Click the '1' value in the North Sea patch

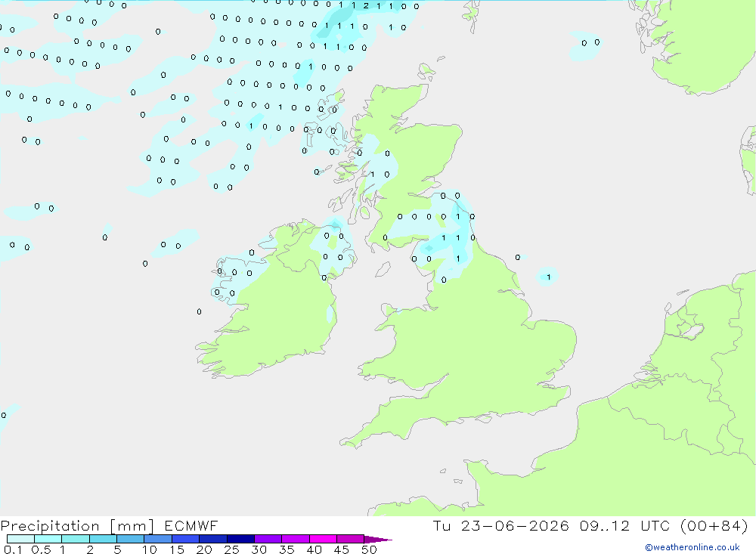coord(549,277)
